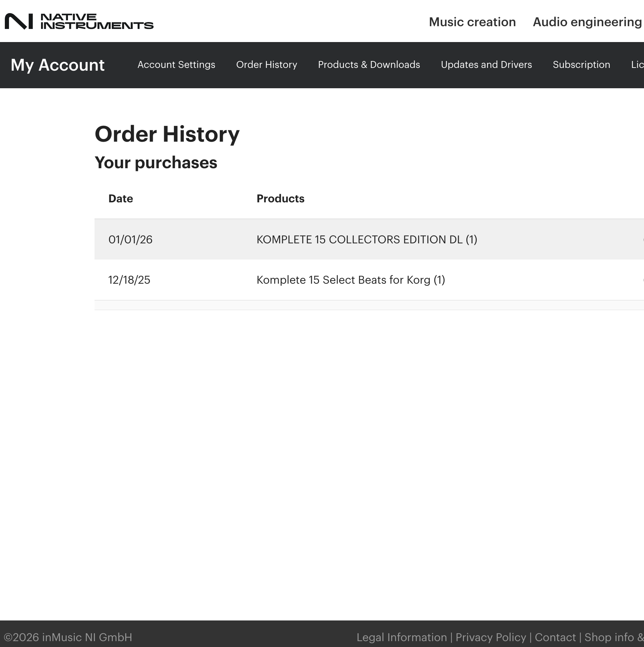
Task: Click the Products column header
Action: pos(280,199)
